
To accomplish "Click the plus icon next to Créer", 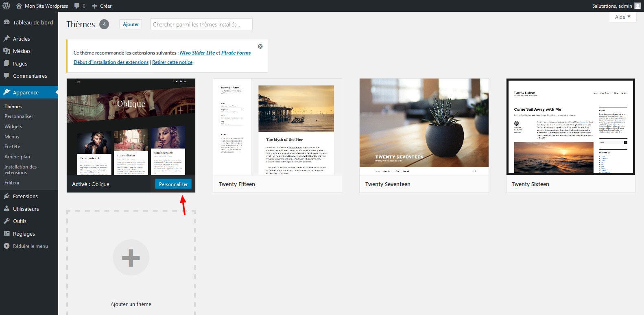I will (94, 6).
